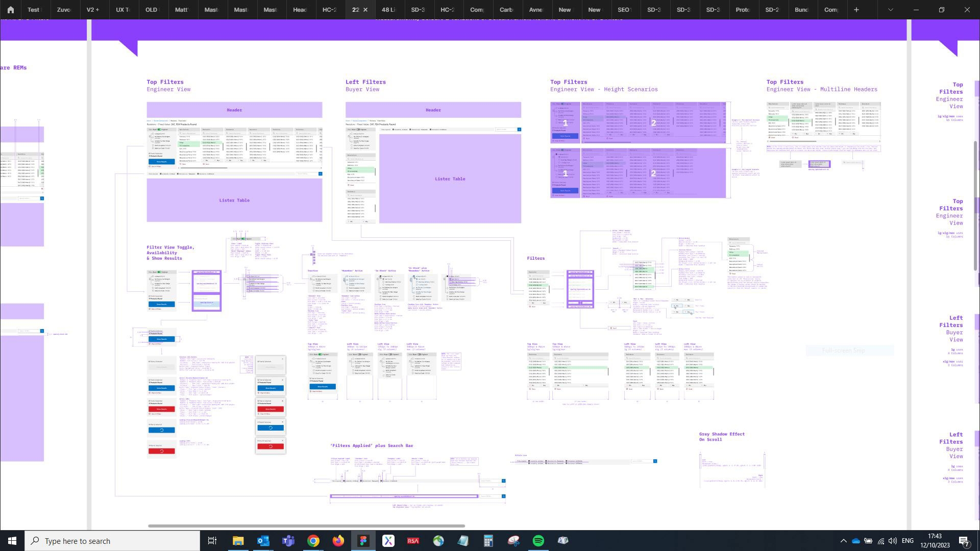The image size is (980, 551).
Task: Switch to the 'SEO' tab
Action: [624, 10]
